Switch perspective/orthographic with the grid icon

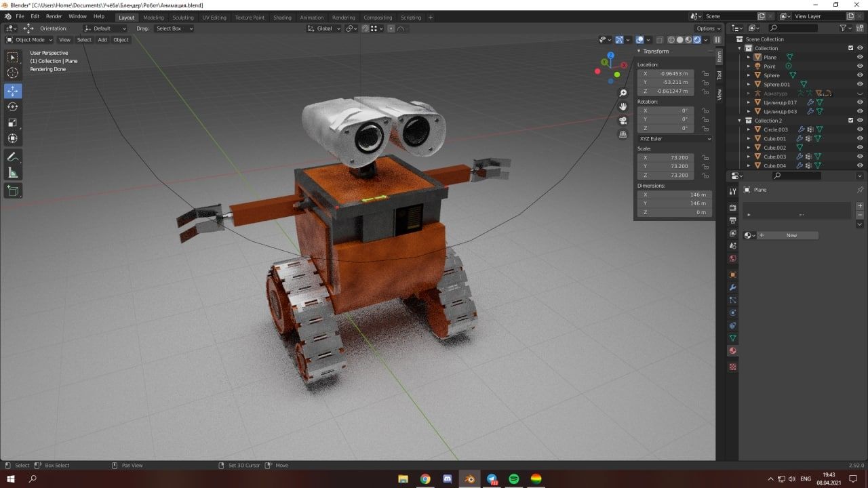tap(623, 134)
